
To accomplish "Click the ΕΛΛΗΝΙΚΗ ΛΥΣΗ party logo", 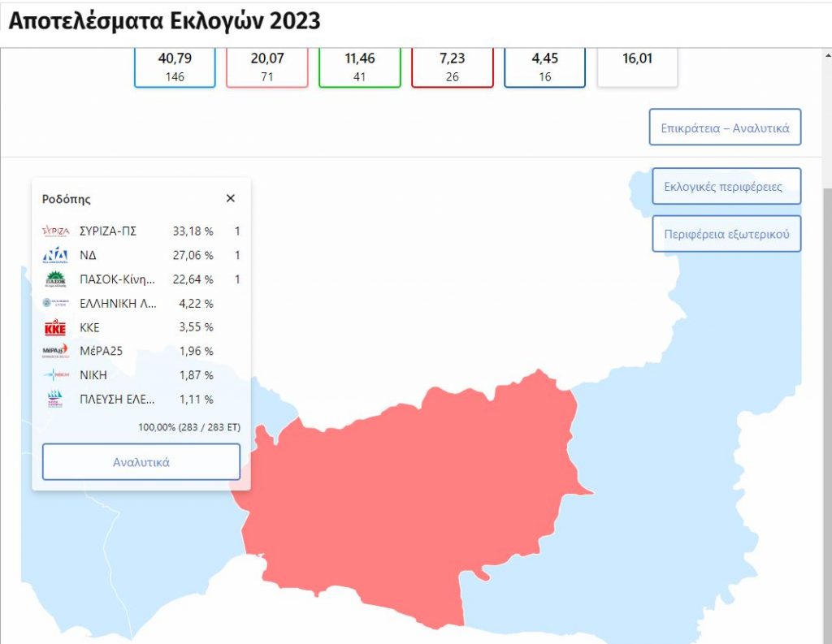I will click(55, 303).
